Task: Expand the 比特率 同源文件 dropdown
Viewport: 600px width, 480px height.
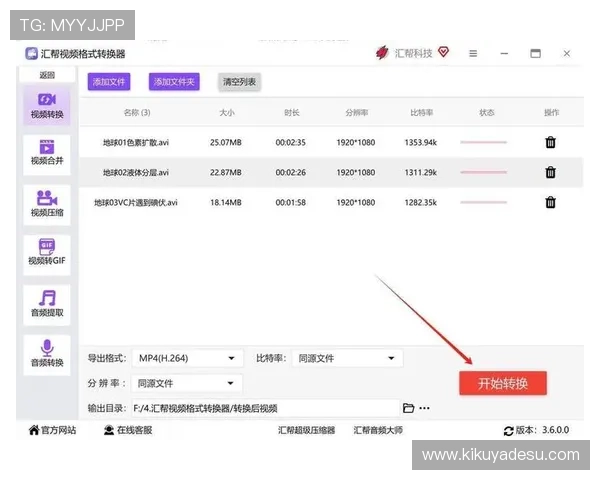Action: [x=347, y=358]
